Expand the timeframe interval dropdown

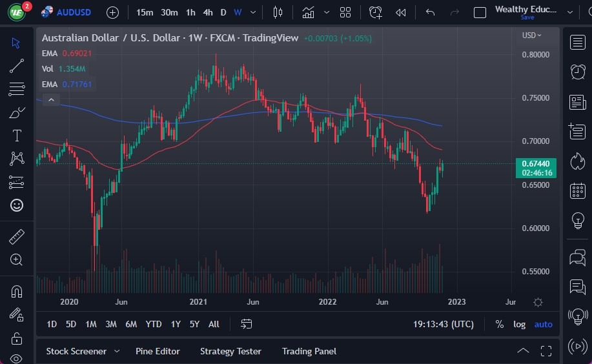pyautogui.click(x=252, y=12)
